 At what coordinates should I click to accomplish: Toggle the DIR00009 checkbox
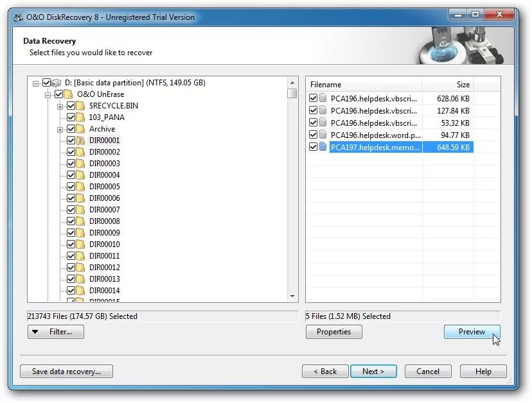(71, 232)
